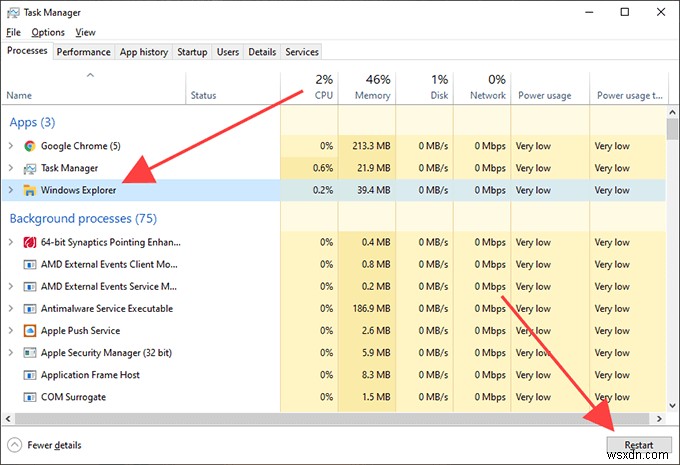Sort by the Power usage column

(x=550, y=88)
